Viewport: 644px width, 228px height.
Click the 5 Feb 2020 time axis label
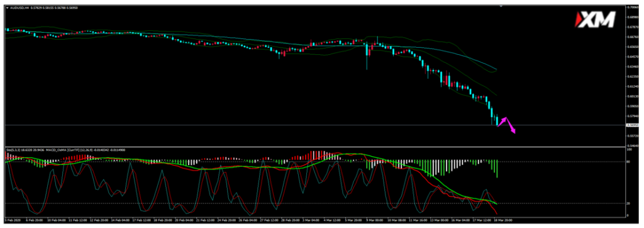(12, 220)
